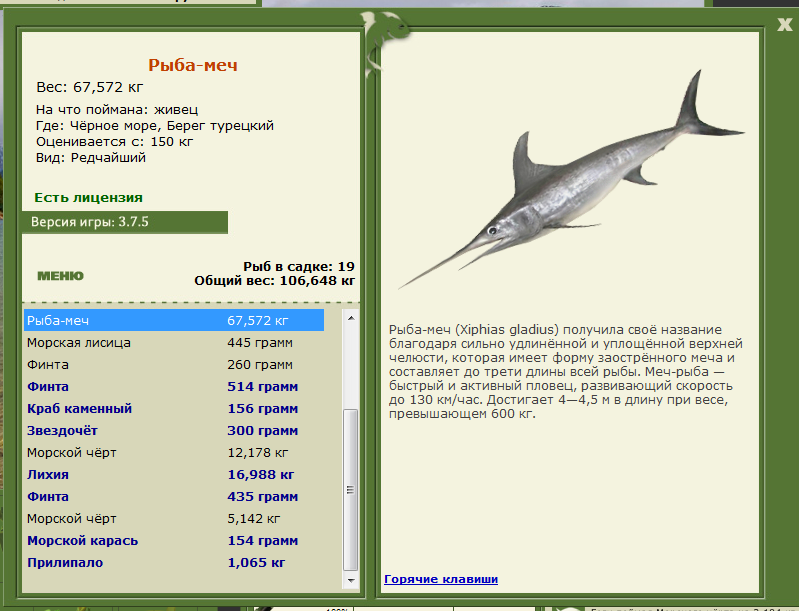Image resolution: width=799 pixels, height=611 pixels.
Task: Select the Финта 260 грамм row
Action: pos(174,364)
